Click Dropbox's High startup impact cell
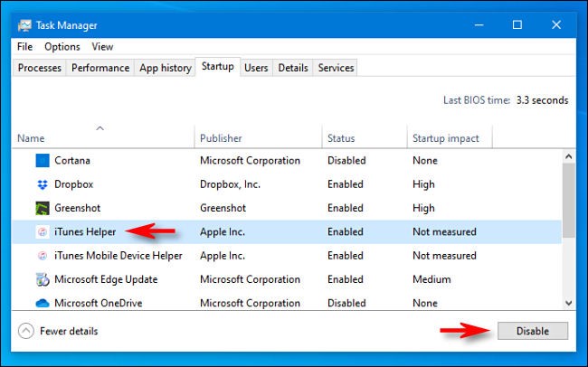This screenshot has height=367, width=588. click(x=423, y=184)
